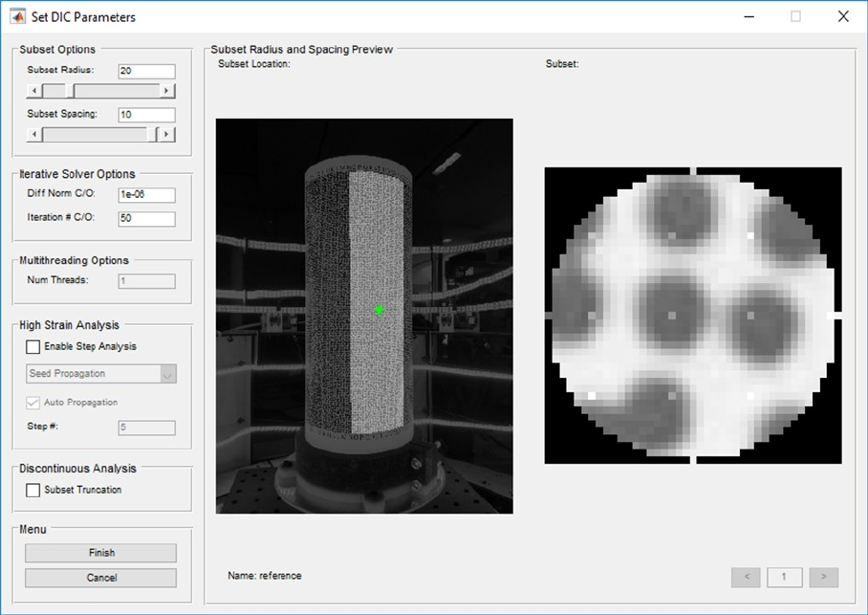
Task: Select the Diff Norm C/O input field
Action: [146, 195]
